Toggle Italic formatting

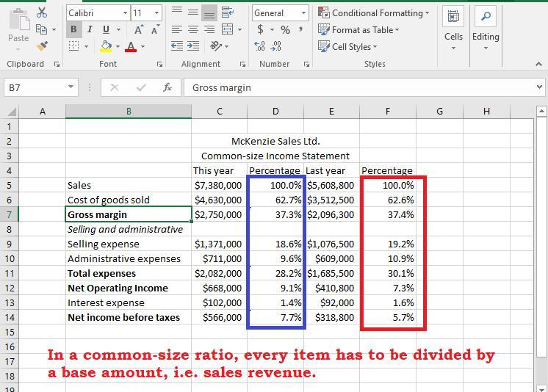coord(90,29)
